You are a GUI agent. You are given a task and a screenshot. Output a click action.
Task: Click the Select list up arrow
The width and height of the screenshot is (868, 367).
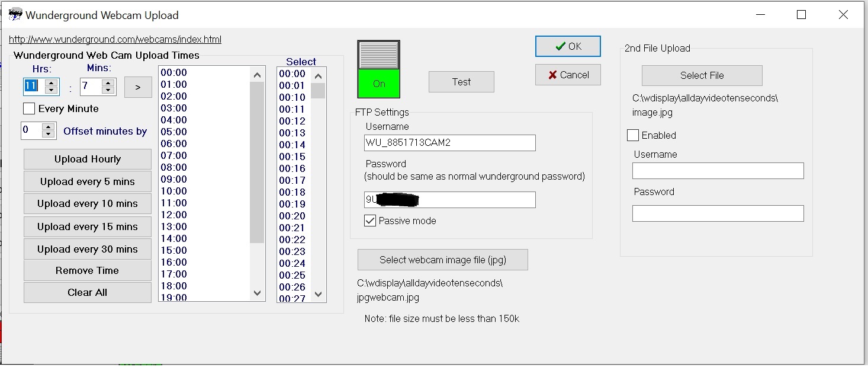(x=318, y=76)
